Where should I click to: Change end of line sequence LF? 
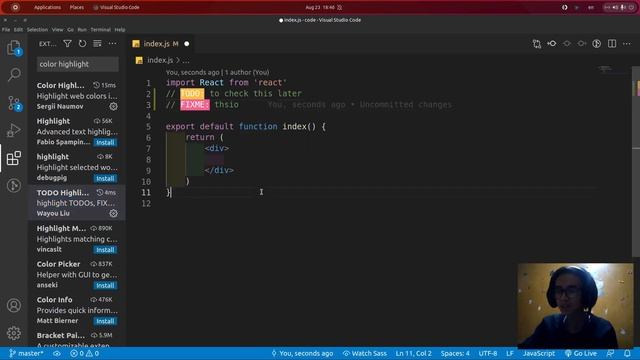pos(510,353)
